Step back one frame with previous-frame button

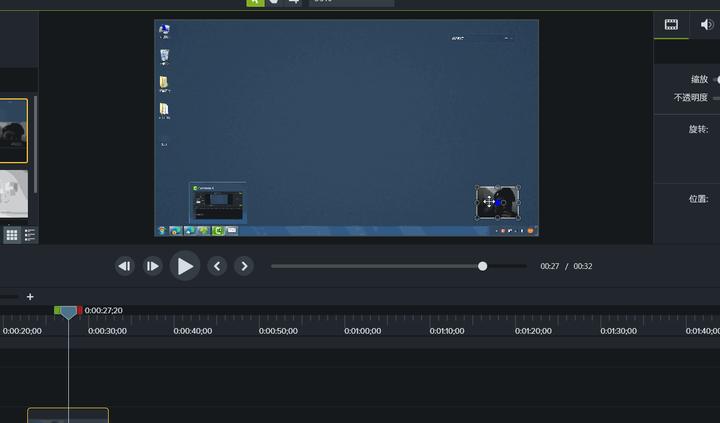(124, 266)
